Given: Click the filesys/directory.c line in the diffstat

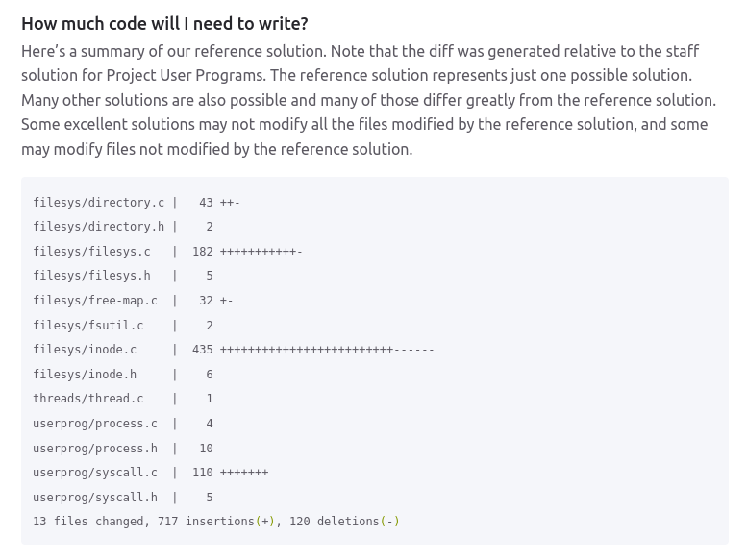Looking at the screenshot, I should click(98, 203).
